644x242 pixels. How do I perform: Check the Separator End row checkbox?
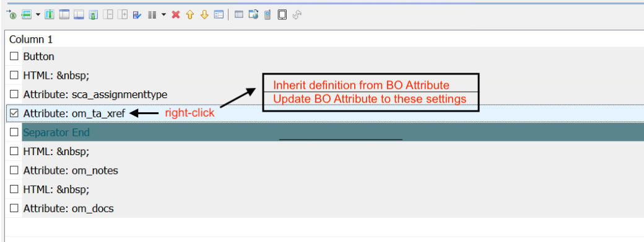(x=14, y=132)
